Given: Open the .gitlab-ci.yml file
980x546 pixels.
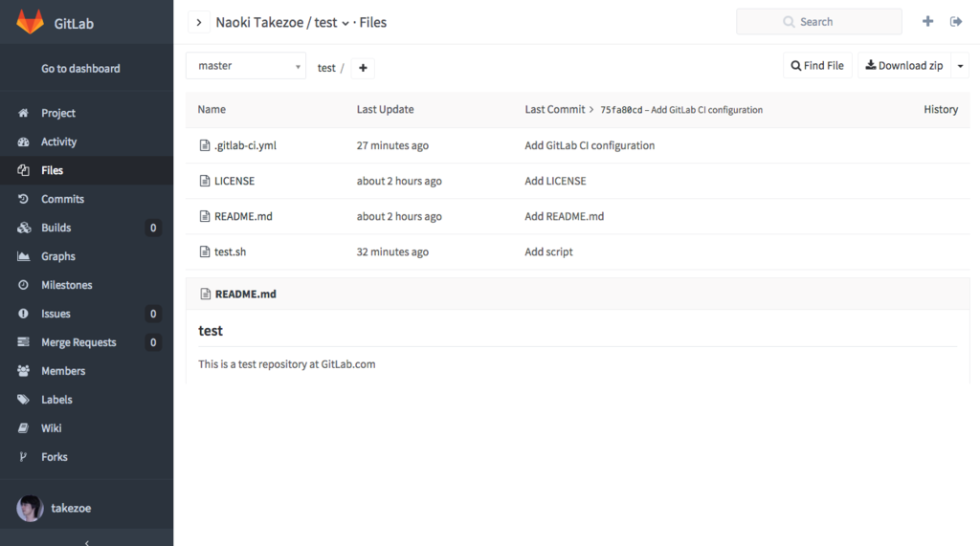Looking at the screenshot, I should [x=245, y=145].
